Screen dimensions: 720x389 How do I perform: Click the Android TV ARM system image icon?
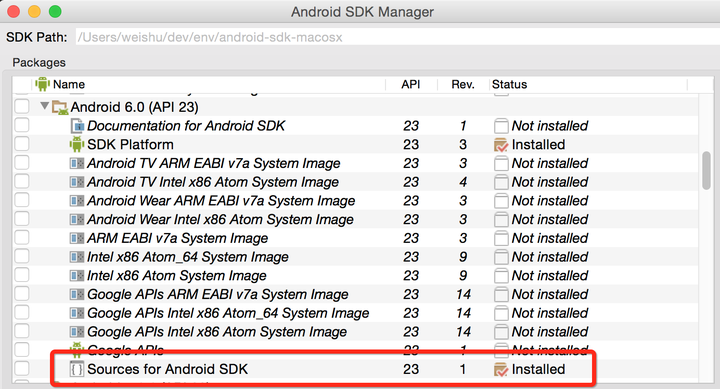77,163
